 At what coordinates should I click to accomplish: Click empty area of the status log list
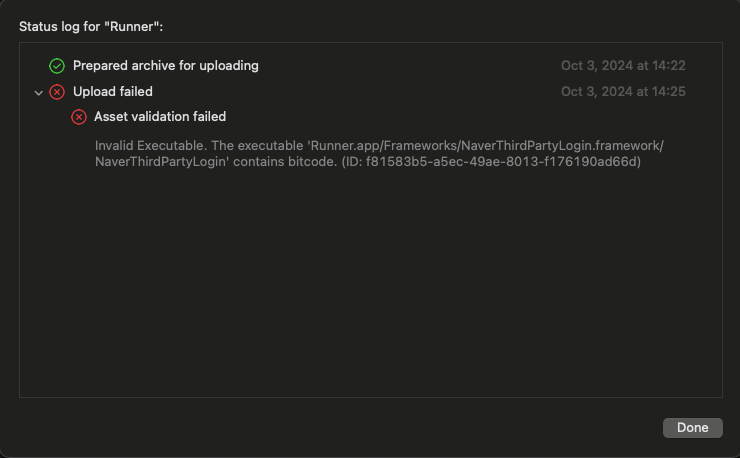pyautogui.click(x=370, y=283)
